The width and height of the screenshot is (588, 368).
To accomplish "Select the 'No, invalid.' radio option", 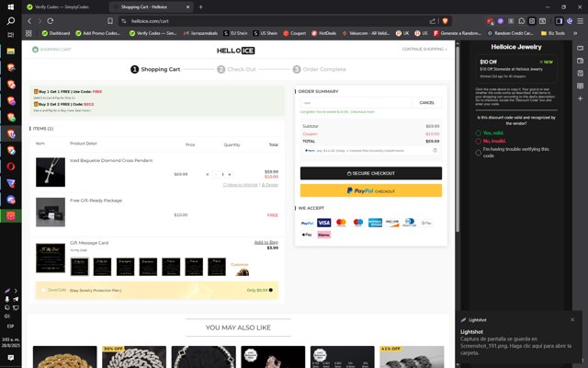I will coord(478,141).
